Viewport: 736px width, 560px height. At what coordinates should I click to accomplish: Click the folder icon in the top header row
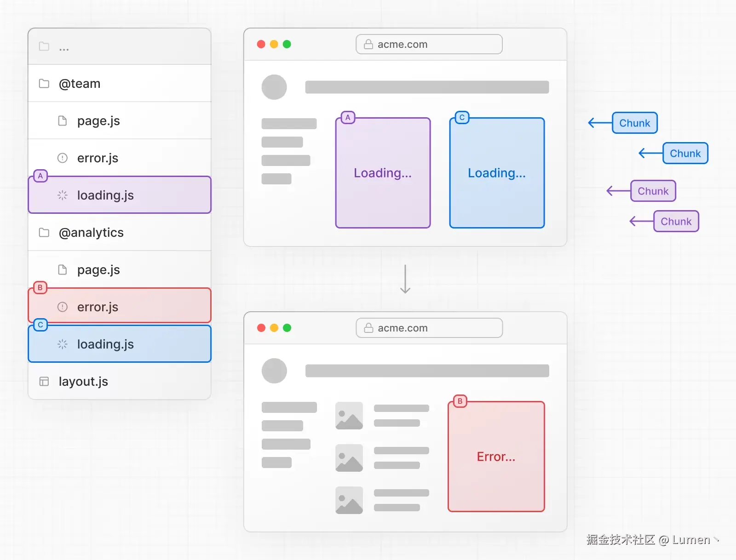(x=44, y=46)
